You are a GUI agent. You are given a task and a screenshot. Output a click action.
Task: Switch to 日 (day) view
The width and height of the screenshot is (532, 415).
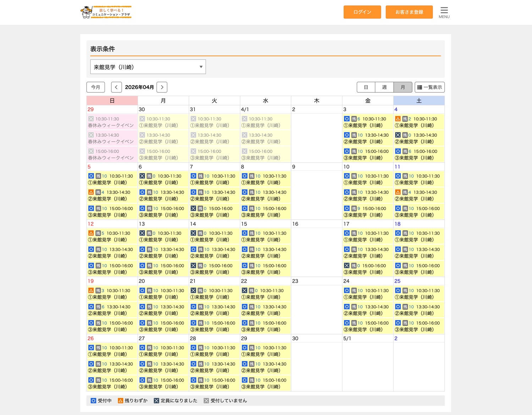tap(366, 87)
